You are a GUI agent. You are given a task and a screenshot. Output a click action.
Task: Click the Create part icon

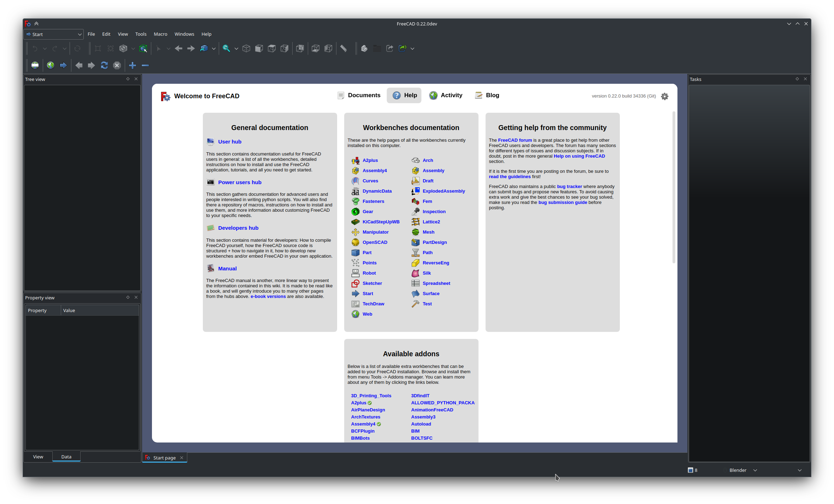[364, 48]
